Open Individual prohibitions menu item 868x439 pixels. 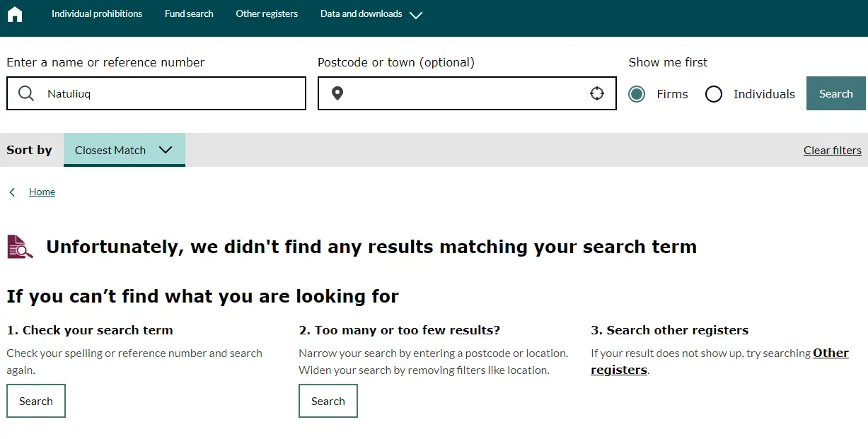click(97, 14)
